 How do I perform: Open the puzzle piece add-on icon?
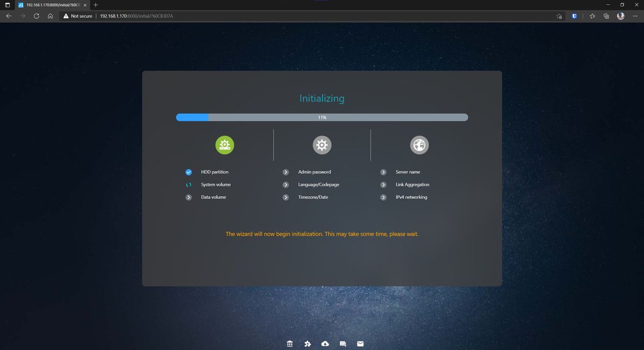coord(307,344)
